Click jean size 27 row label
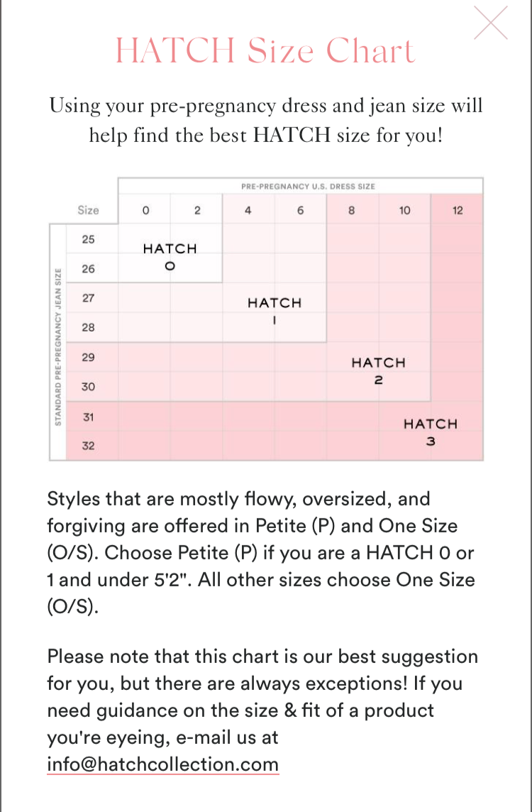The image size is (532, 812). [x=89, y=298]
